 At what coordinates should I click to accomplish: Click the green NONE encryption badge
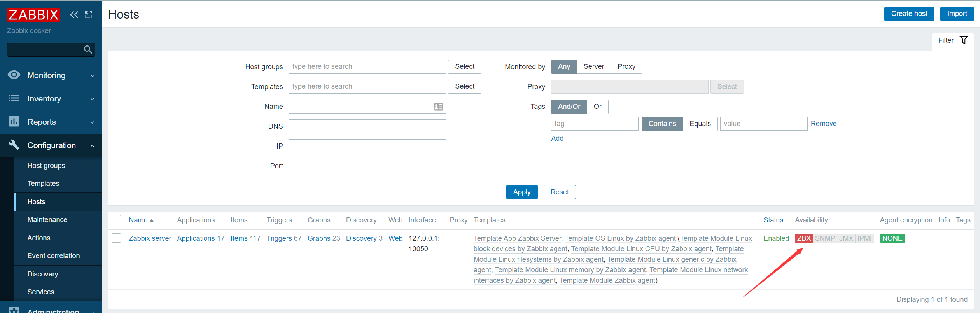point(892,238)
